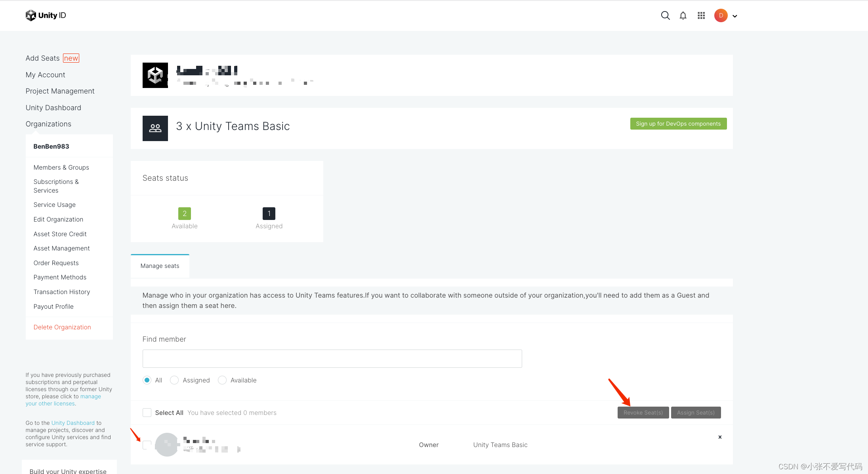Image resolution: width=868 pixels, height=474 pixels.
Task: Open the Delete Organization link
Action: (x=62, y=327)
